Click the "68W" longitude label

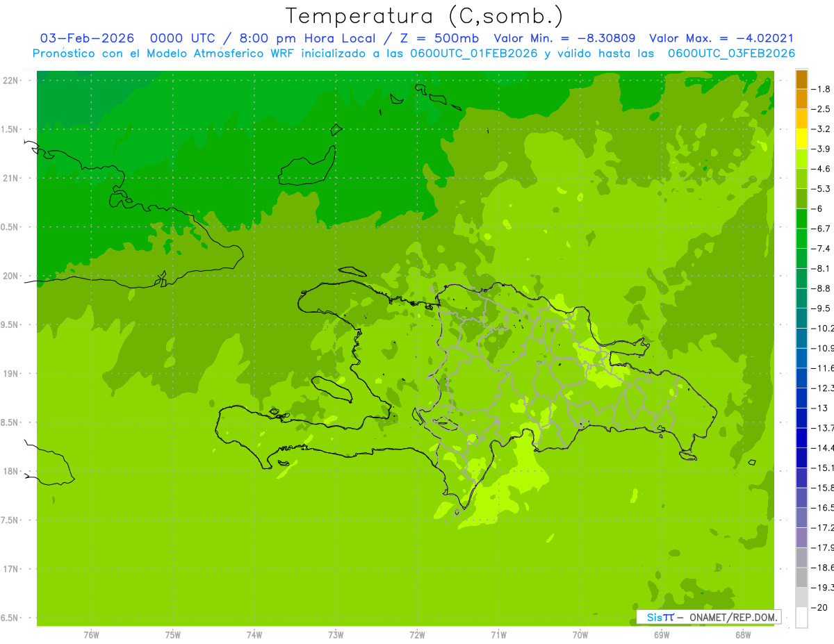click(743, 636)
